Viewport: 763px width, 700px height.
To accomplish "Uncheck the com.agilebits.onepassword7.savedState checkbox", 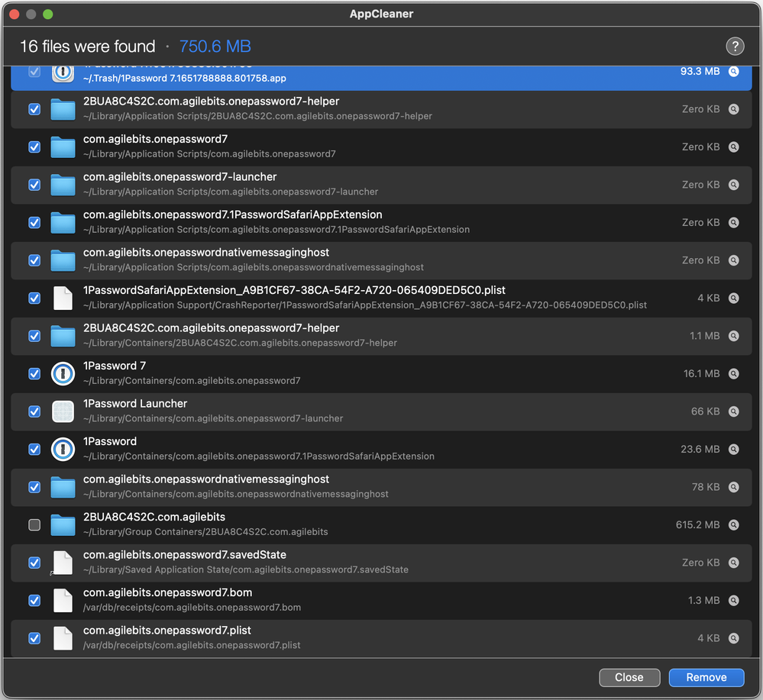I will coord(34,563).
